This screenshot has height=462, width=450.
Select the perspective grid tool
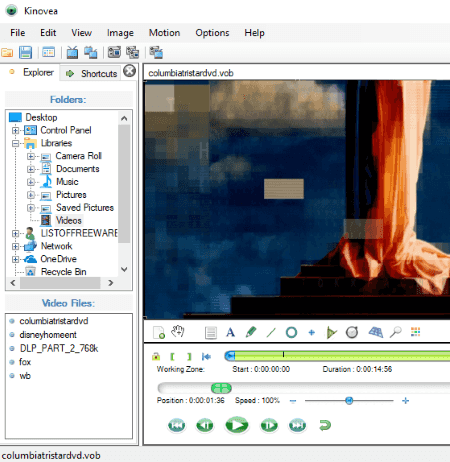pyautogui.click(x=376, y=332)
